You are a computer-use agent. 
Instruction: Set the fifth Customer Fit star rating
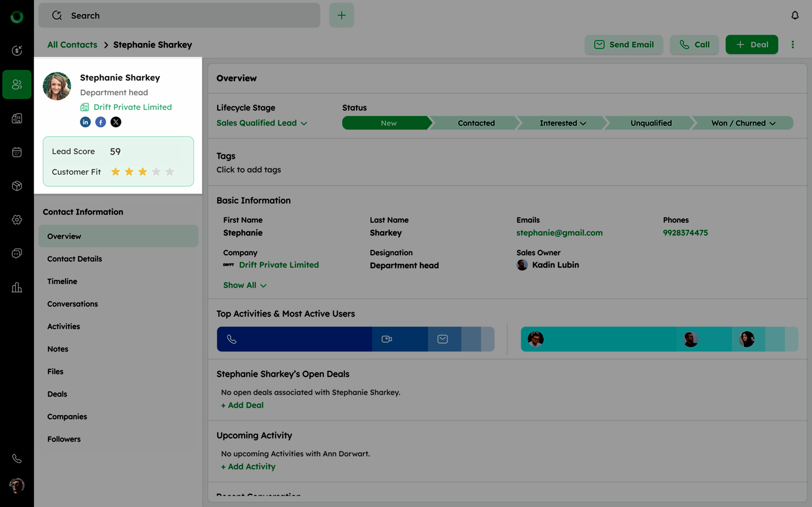170,172
